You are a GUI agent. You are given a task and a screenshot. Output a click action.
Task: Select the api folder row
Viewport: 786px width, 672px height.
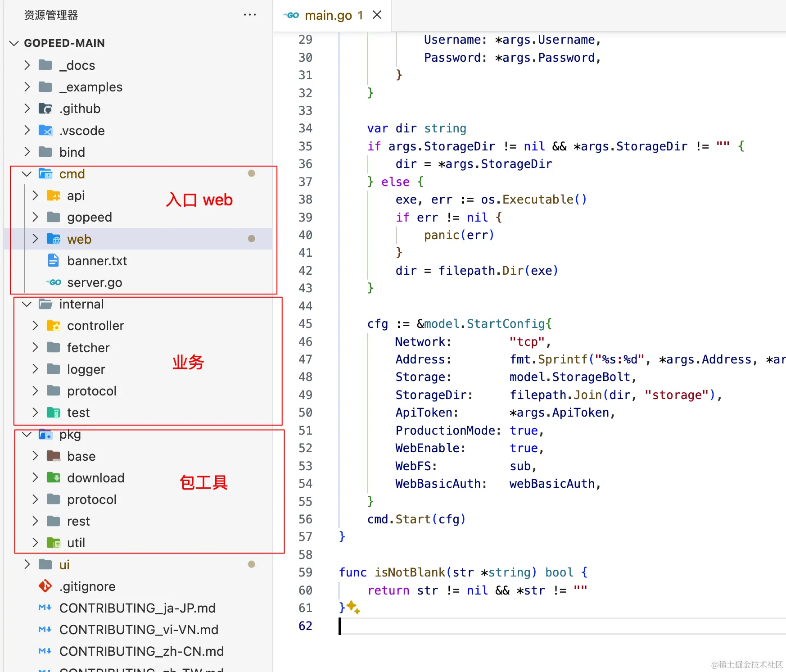click(138, 195)
